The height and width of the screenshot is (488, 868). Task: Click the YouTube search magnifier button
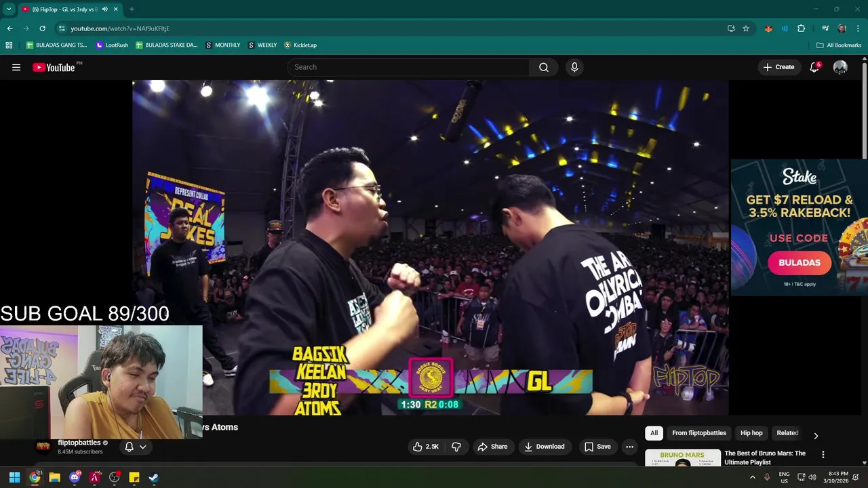(x=544, y=67)
